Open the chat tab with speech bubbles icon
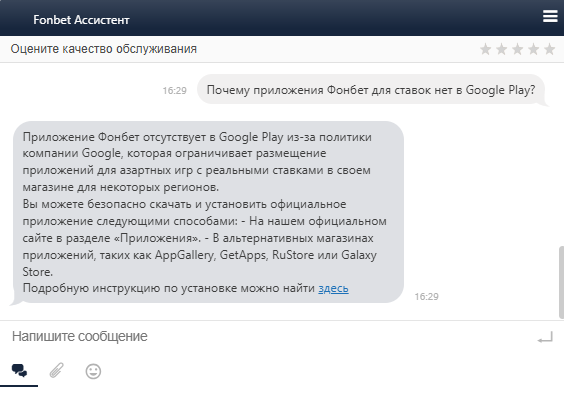This screenshot has height=393, width=564. point(19,371)
